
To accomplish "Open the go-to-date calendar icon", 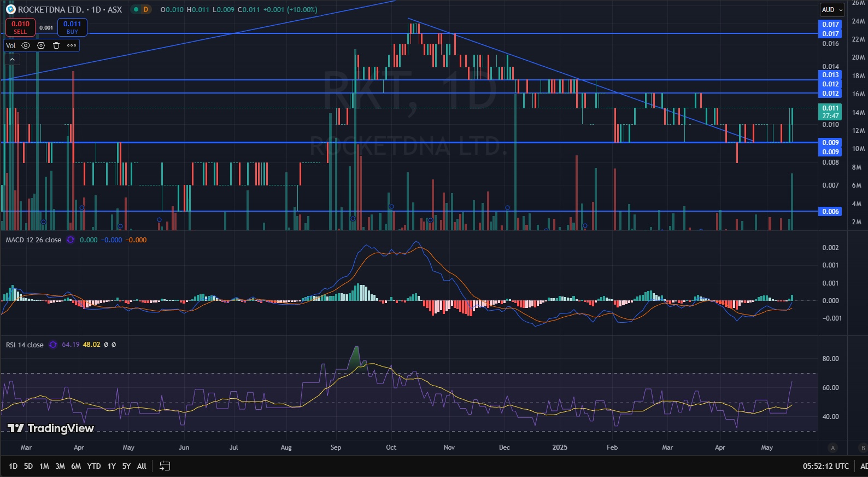I will (x=165, y=466).
